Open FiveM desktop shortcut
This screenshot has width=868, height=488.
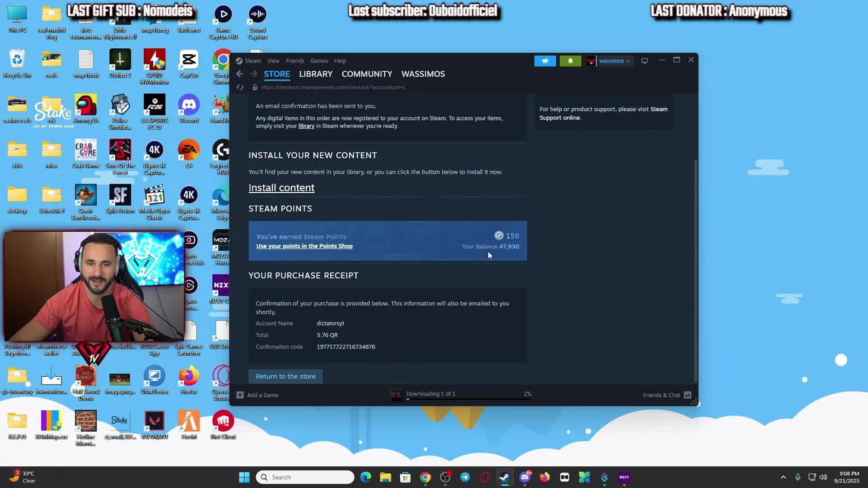point(189,426)
